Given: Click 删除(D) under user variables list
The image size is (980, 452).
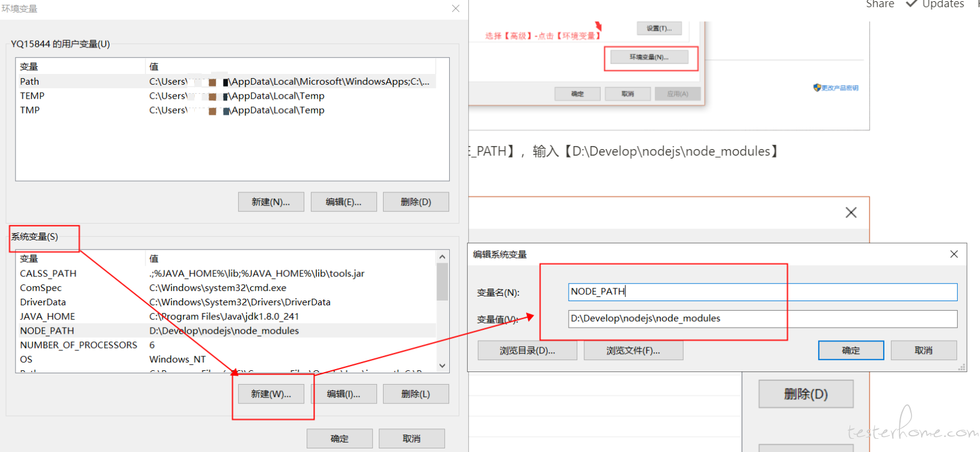Looking at the screenshot, I should click(415, 202).
